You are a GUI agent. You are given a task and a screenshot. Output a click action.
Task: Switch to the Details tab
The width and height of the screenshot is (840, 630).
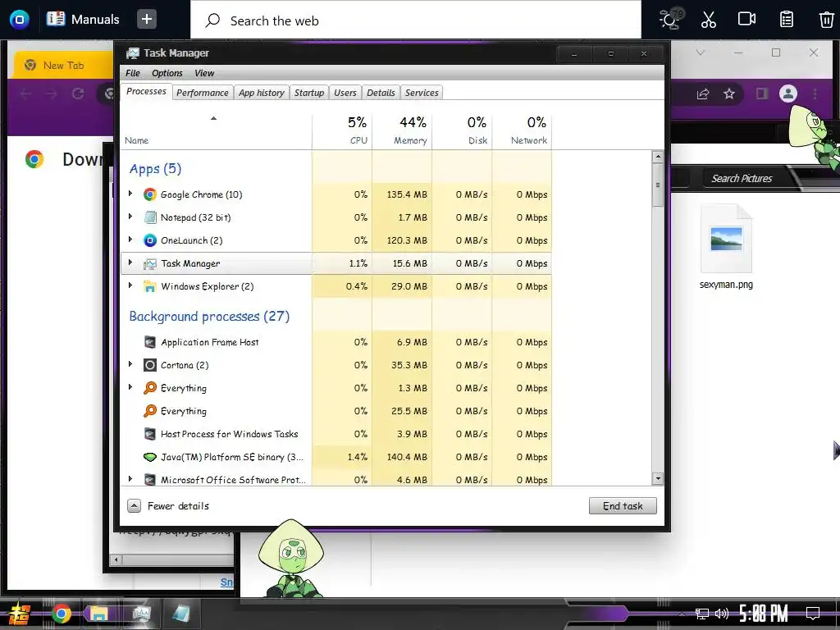(381, 93)
